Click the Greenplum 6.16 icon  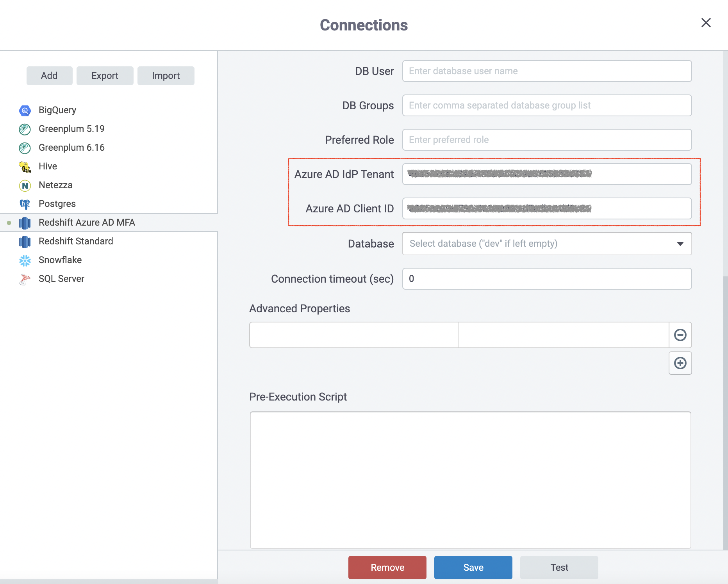(x=25, y=148)
